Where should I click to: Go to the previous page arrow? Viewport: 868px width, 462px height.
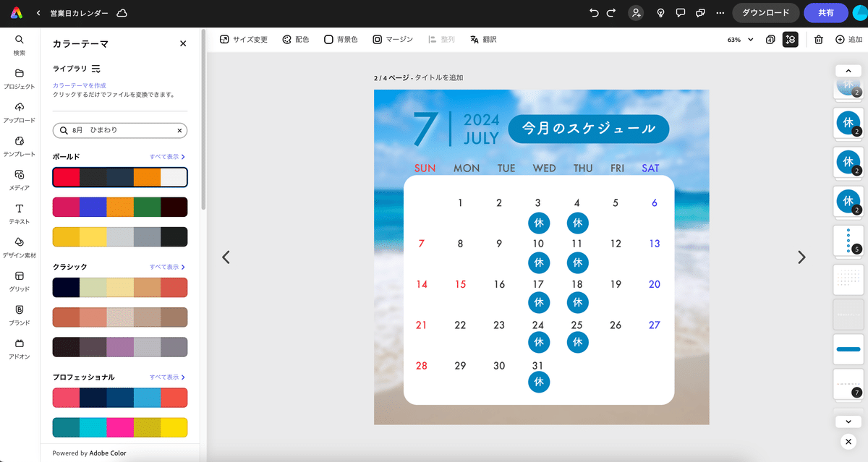coord(226,257)
